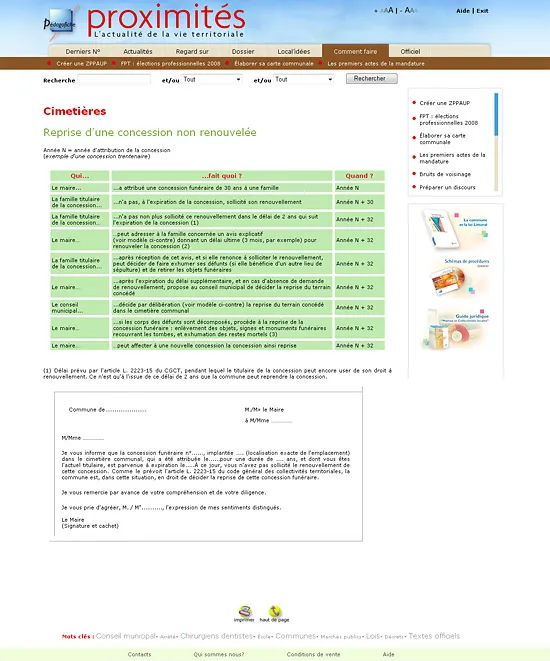Click the Exit link in the header
Screen dimensions: 550x661
[482, 11]
